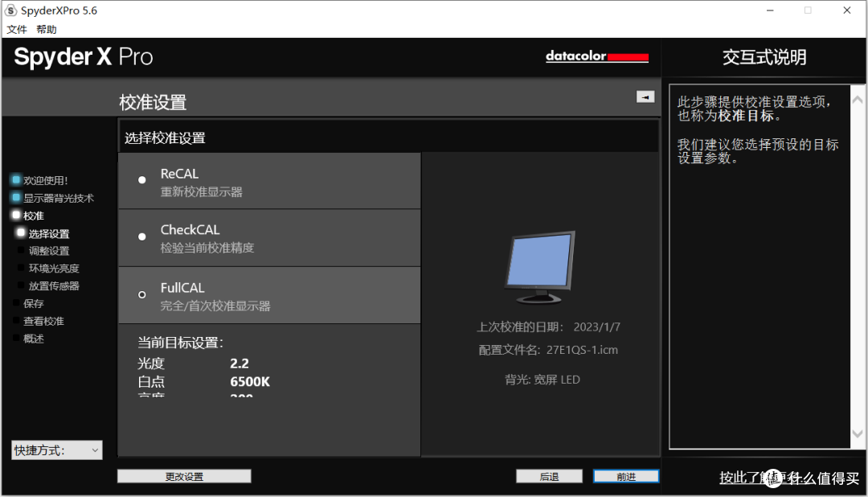Click the 6500K white point value
This screenshot has width=868, height=497.
(x=250, y=382)
